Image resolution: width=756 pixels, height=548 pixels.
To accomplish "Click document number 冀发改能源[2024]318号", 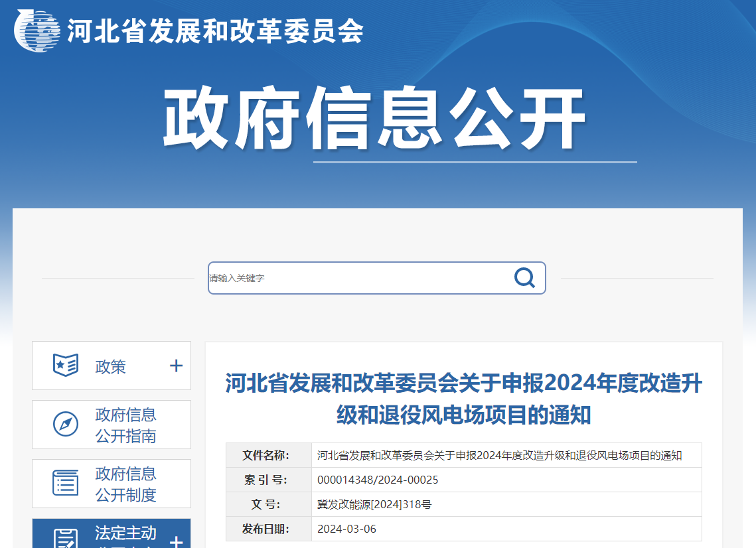I will pyautogui.click(x=374, y=505).
